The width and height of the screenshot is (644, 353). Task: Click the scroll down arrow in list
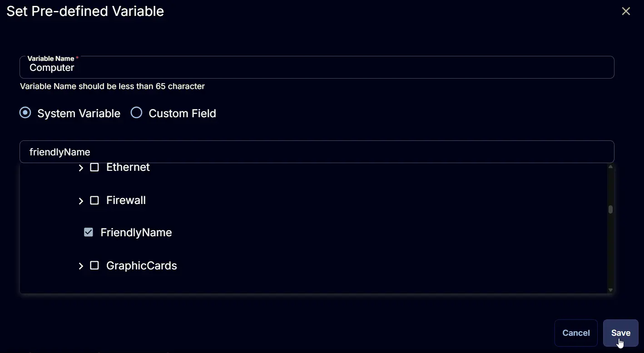point(610,290)
